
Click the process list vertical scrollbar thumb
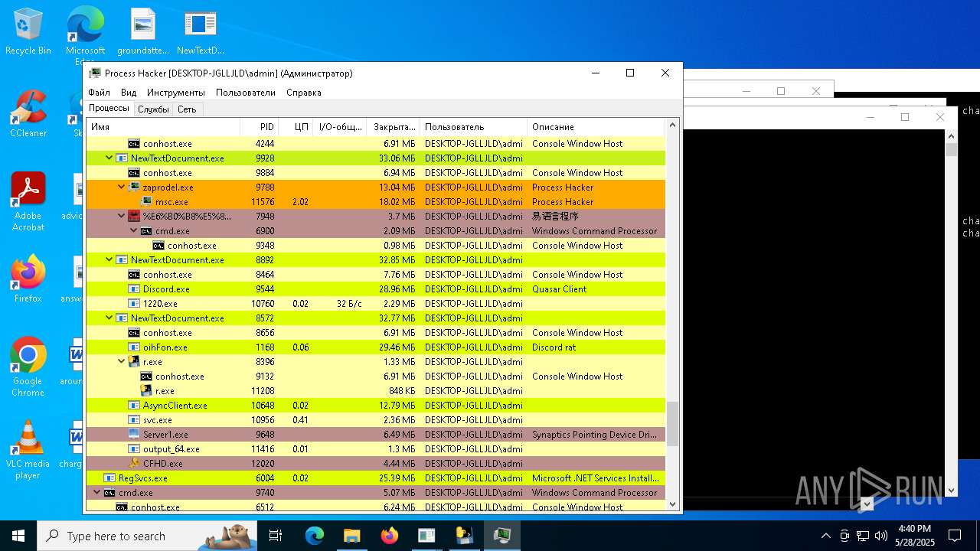(673, 423)
